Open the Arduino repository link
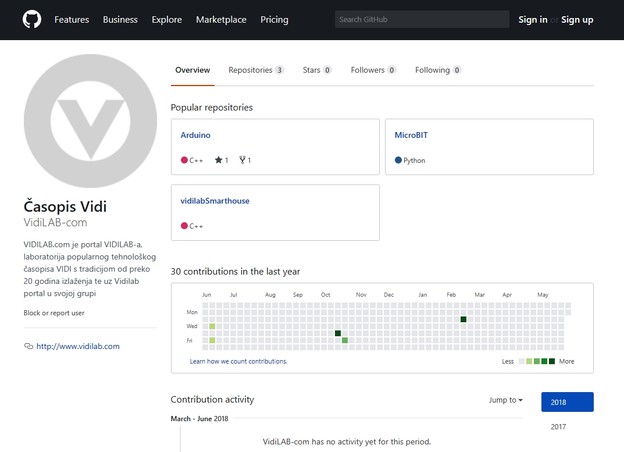Image resolution: width=624 pixels, height=452 pixels. point(195,135)
